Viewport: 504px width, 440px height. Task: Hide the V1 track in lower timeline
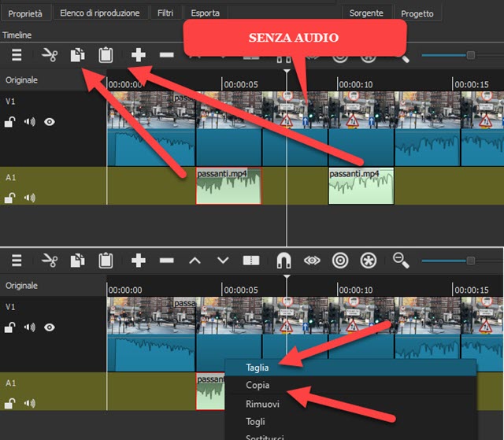pos(49,327)
